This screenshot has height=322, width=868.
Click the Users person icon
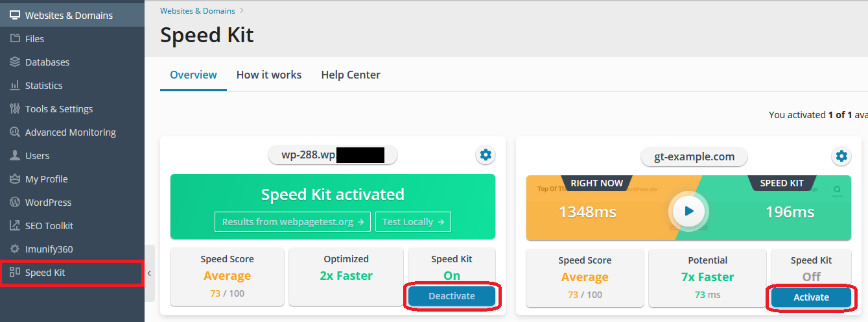click(15, 155)
